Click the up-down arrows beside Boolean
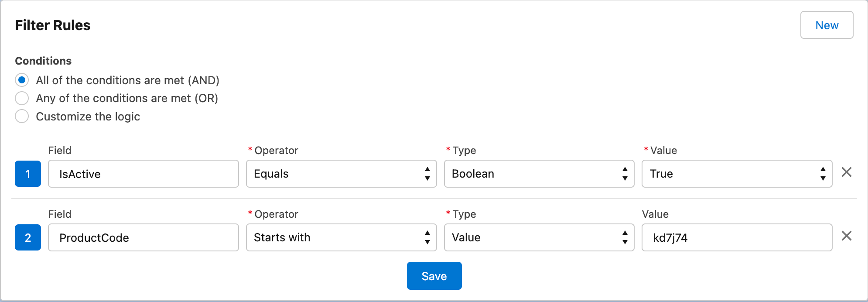The height and width of the screenshot is (302, 868). [x=625, y=174]
